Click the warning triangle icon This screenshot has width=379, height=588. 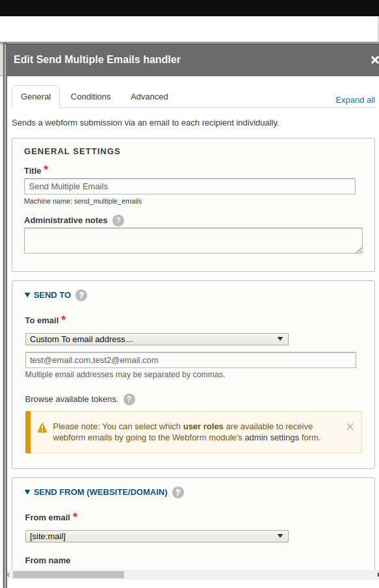point(42,428)
